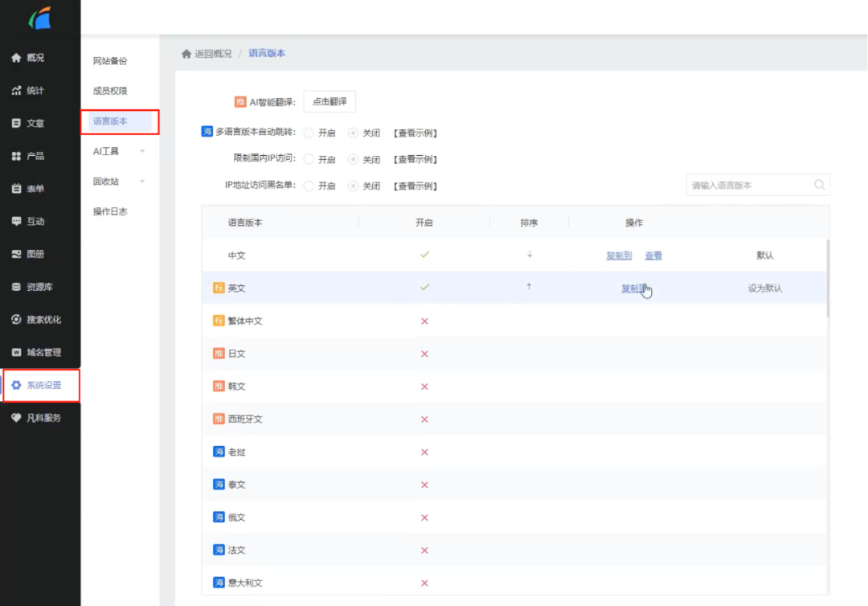Open the 文章 articles icon
Viewport: 868px width, 606px height.
[16, 123]
